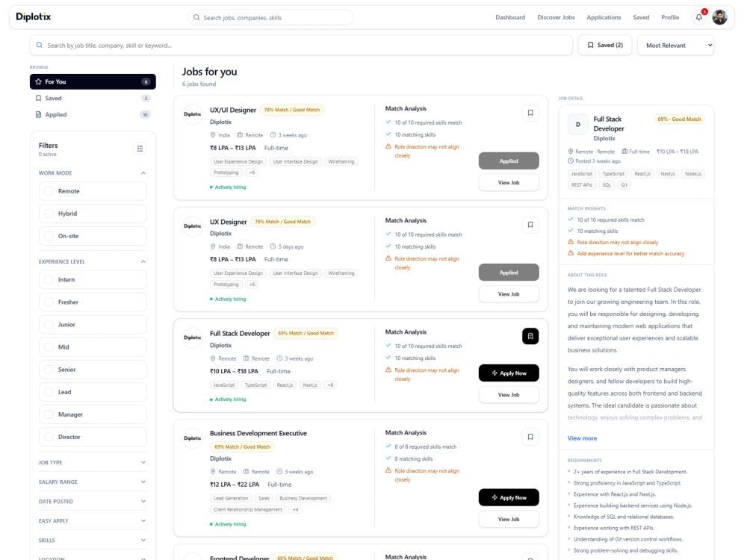747x560 pixels.
Task: Select Applied in browse sidebar
Action: coord(93,114)
